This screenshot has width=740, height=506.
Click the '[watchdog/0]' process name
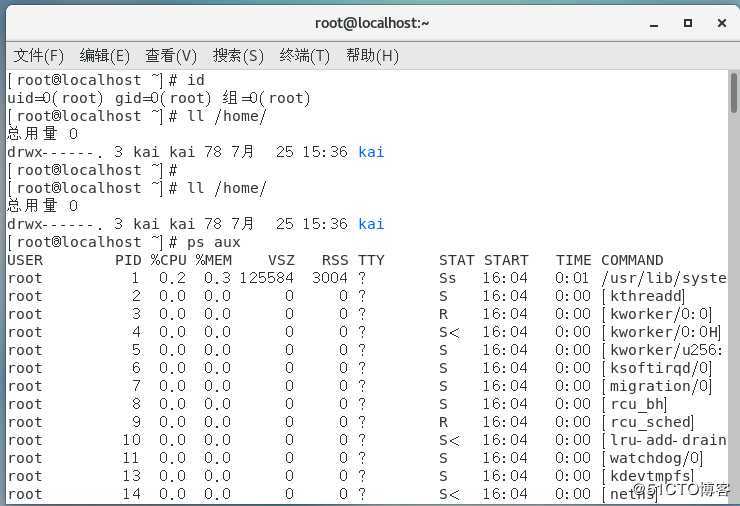pyautogui.click(x=652, y=458)
